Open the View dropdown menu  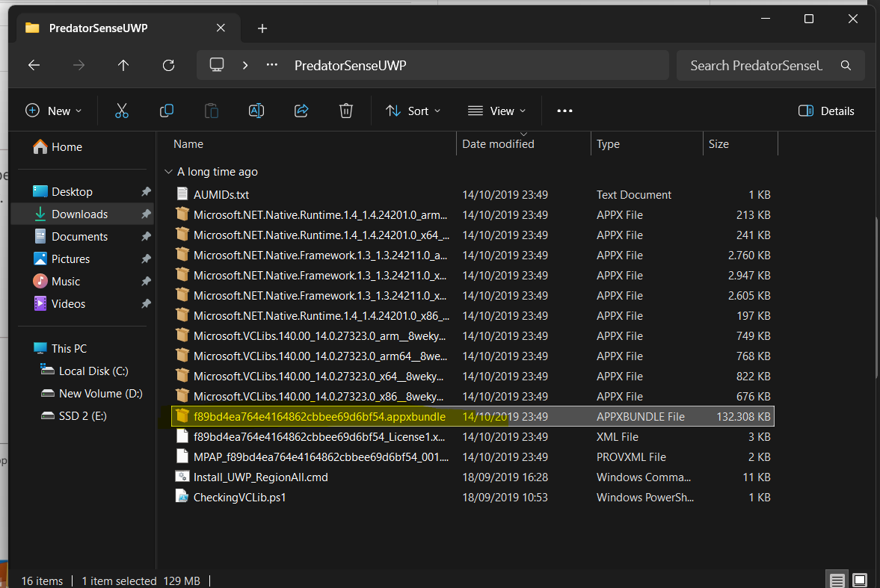coord(496,111)
